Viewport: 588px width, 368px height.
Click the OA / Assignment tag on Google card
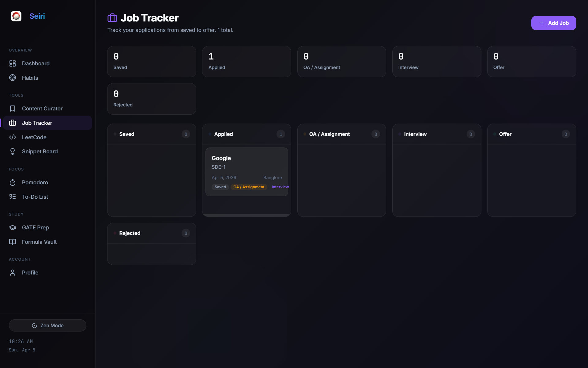pos(249,187)
